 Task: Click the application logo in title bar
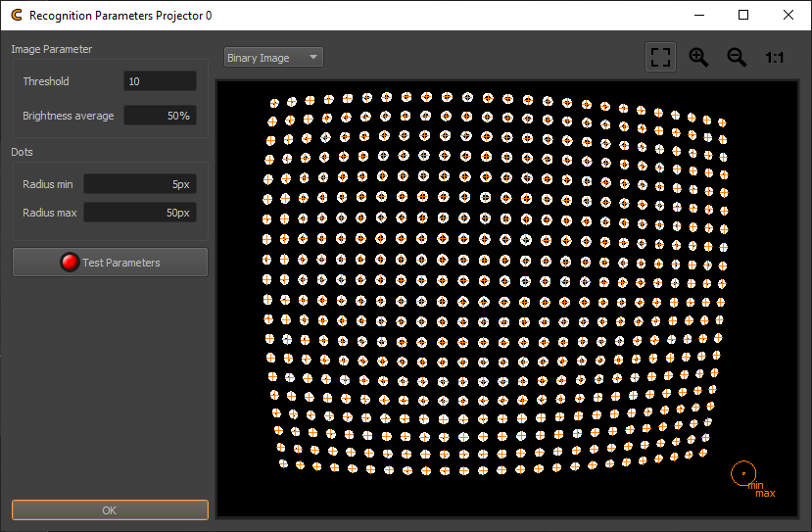tap(16, 16)
